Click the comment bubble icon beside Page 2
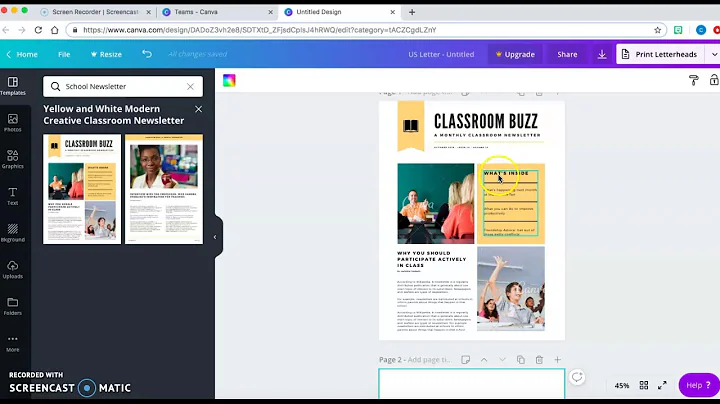This screenshot has height=404, width=720. click(577, 377)
